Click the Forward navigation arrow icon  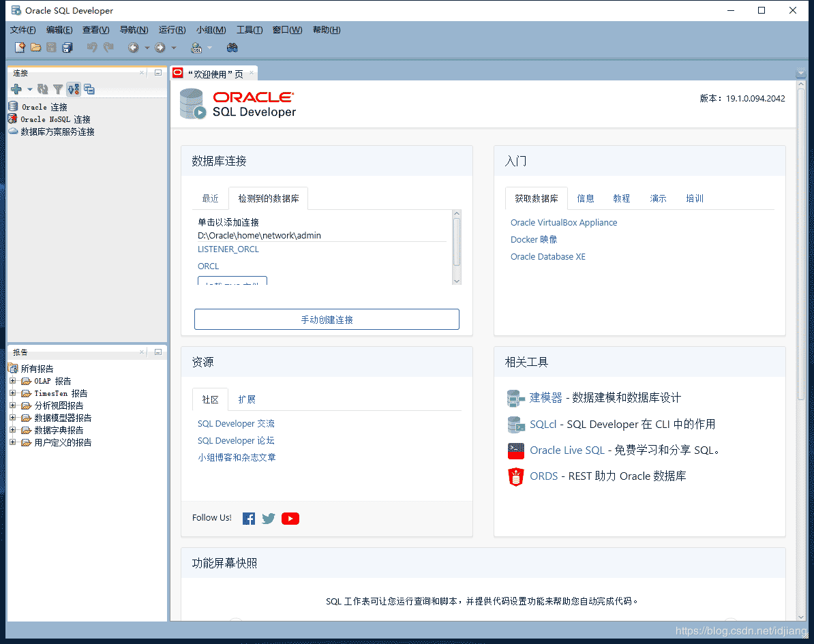160,48
